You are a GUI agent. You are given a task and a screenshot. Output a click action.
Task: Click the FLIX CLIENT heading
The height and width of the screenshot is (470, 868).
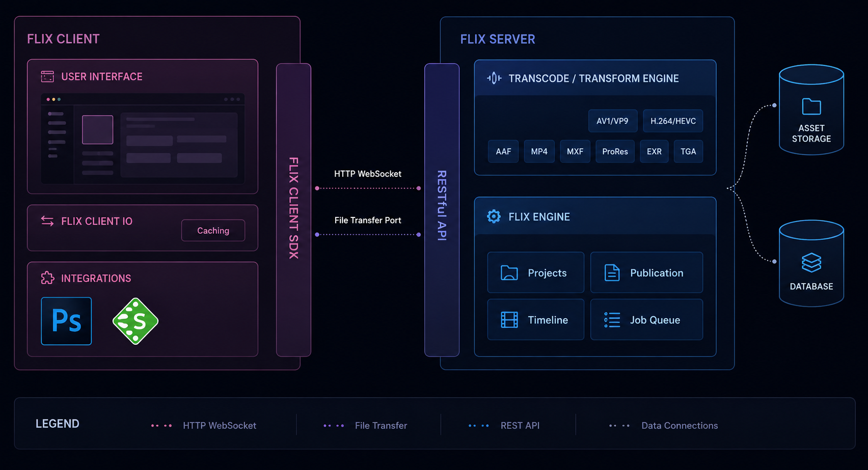(63, 39)
